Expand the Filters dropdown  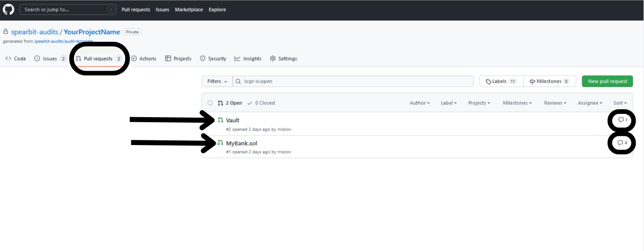pyautogui.click(x=217, y=81)
